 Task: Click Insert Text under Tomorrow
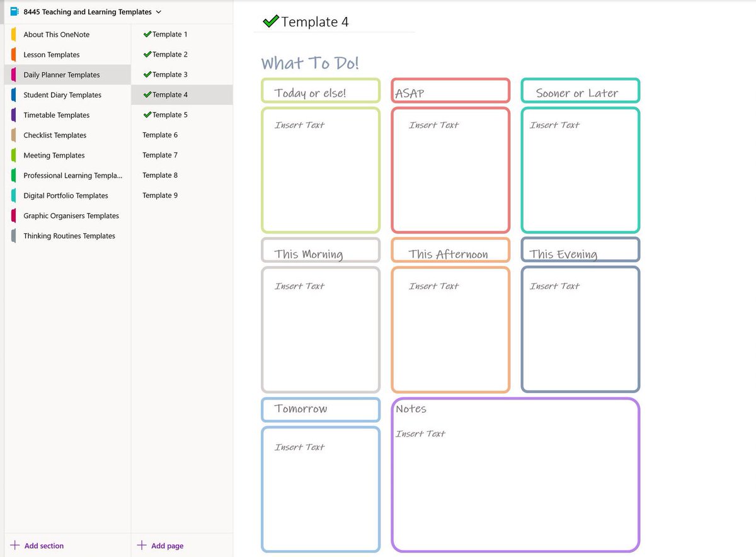pyautogui.click(x=300, y=447)
